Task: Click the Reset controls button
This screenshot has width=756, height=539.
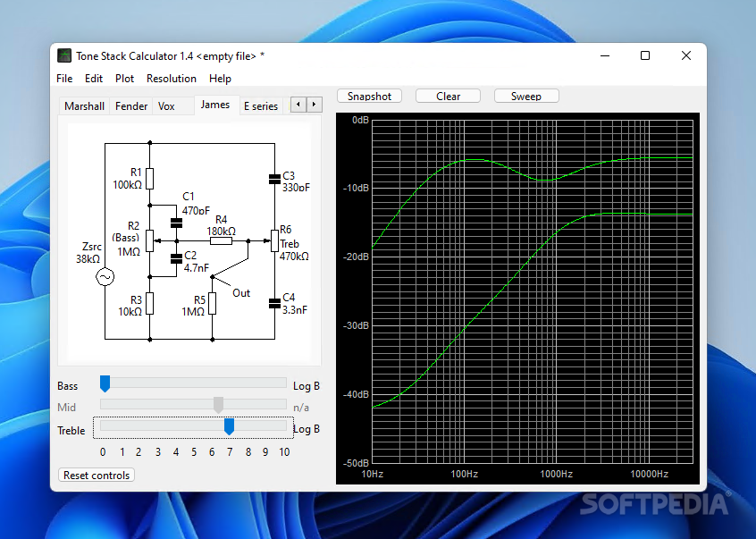Action: 97,475
